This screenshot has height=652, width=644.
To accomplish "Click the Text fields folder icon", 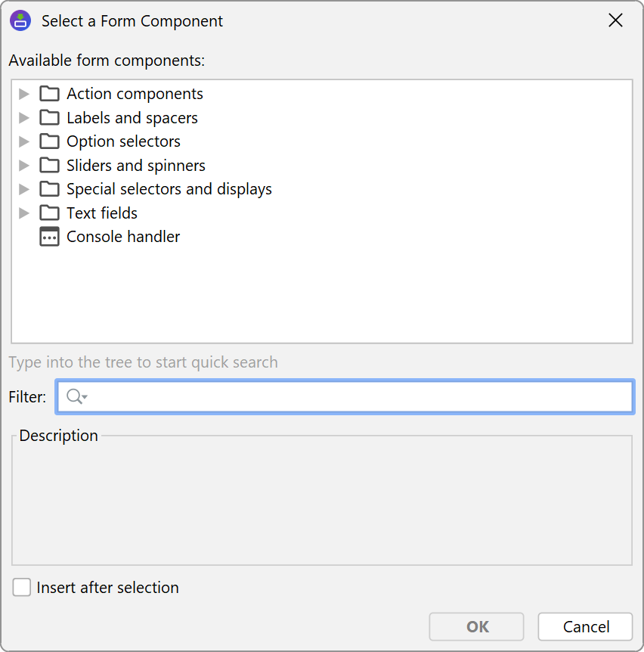I will tap(49, 213).
